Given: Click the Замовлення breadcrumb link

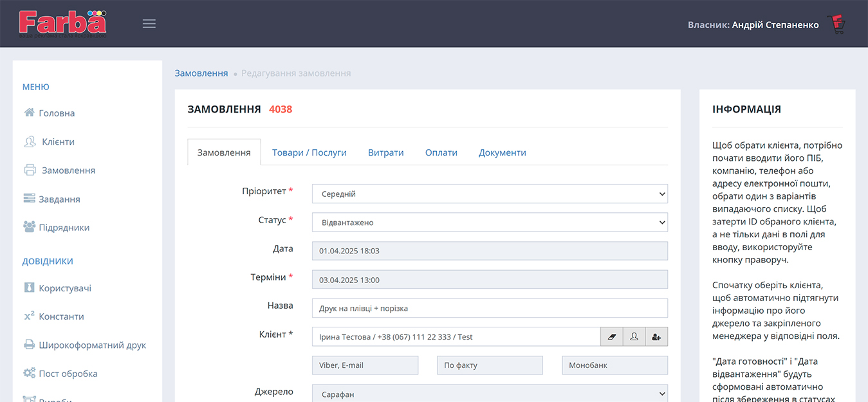Looking at the screenshot, I should tap(201, 73).
